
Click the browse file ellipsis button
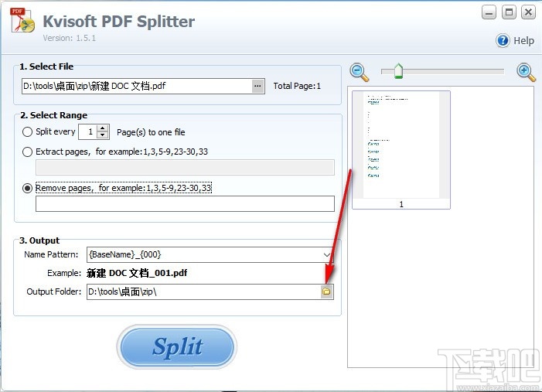pos(257,86)
